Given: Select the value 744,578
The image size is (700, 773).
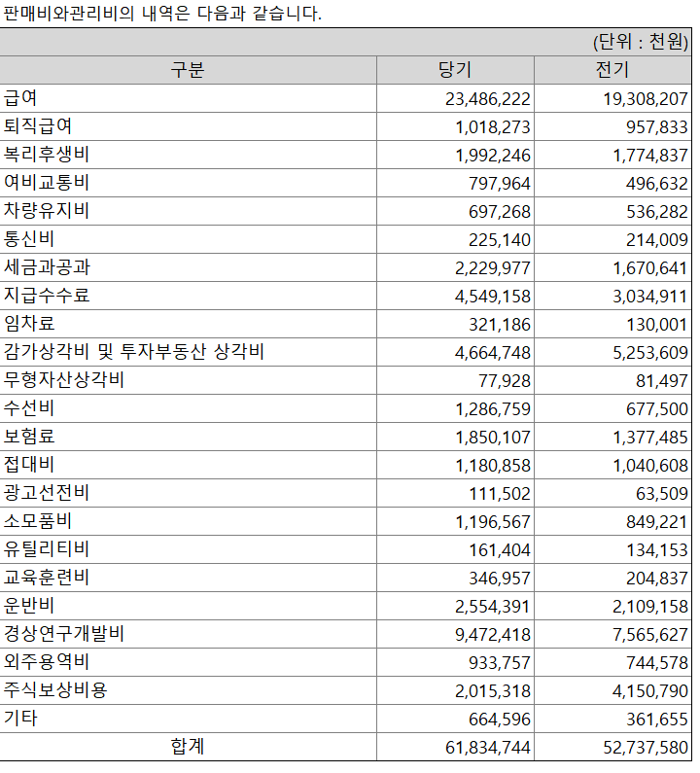Looking at the screenshot, I should coord(656,662).
